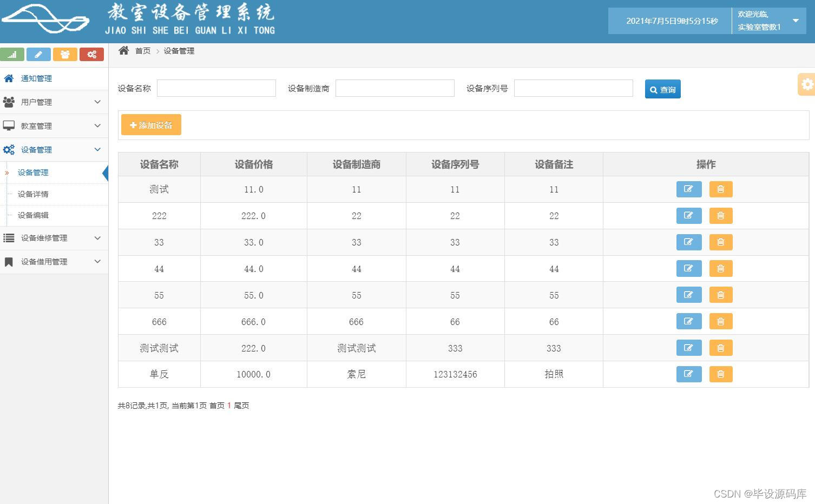815x504 pixels.
Task: Edit the 测试测试 device row
Action: pos(689,348)
